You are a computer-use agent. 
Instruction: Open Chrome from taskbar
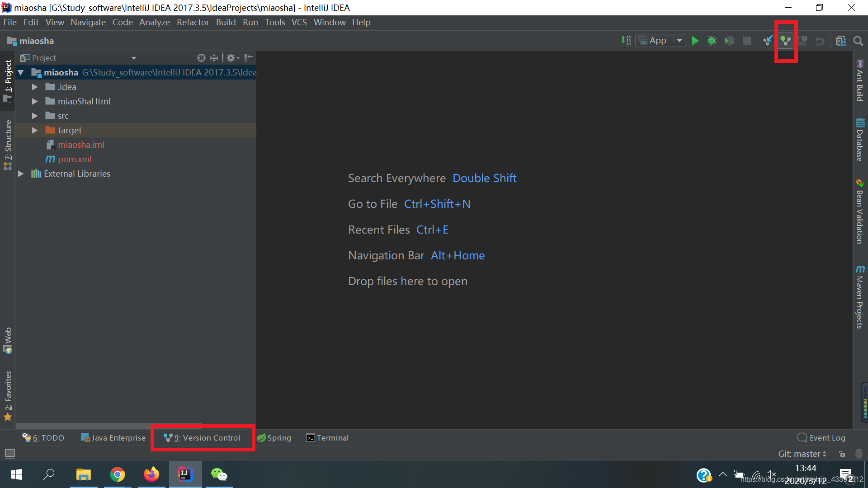(x=118, y=474)
